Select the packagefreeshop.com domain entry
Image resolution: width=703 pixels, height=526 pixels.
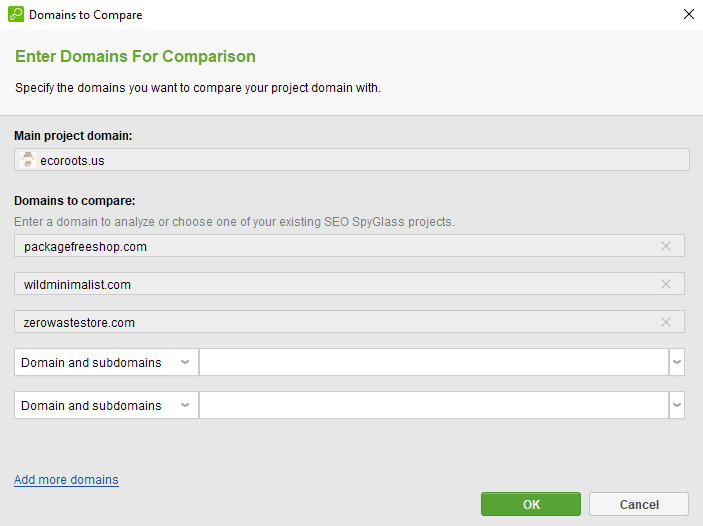(x=86, y=246)
